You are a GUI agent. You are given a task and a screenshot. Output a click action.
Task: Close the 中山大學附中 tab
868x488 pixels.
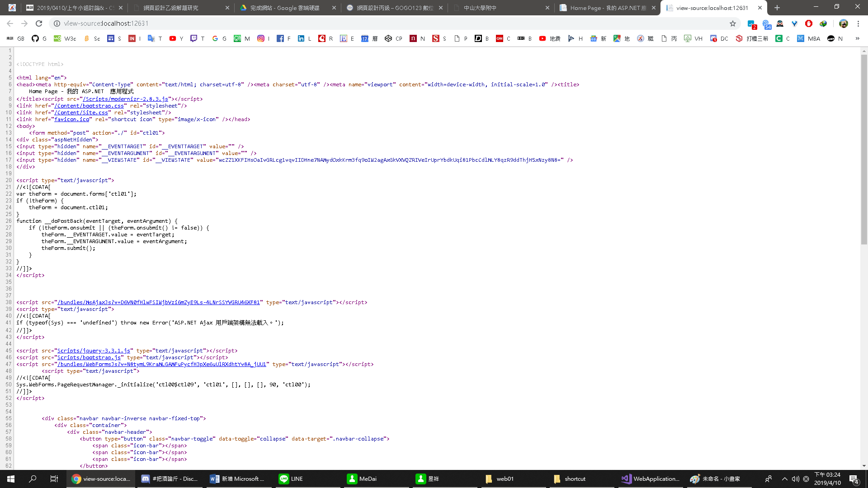click(547, 8)
